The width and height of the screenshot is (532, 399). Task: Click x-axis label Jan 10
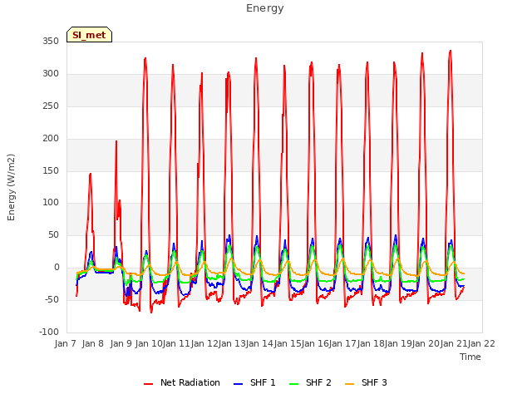[x=149, y=343]
